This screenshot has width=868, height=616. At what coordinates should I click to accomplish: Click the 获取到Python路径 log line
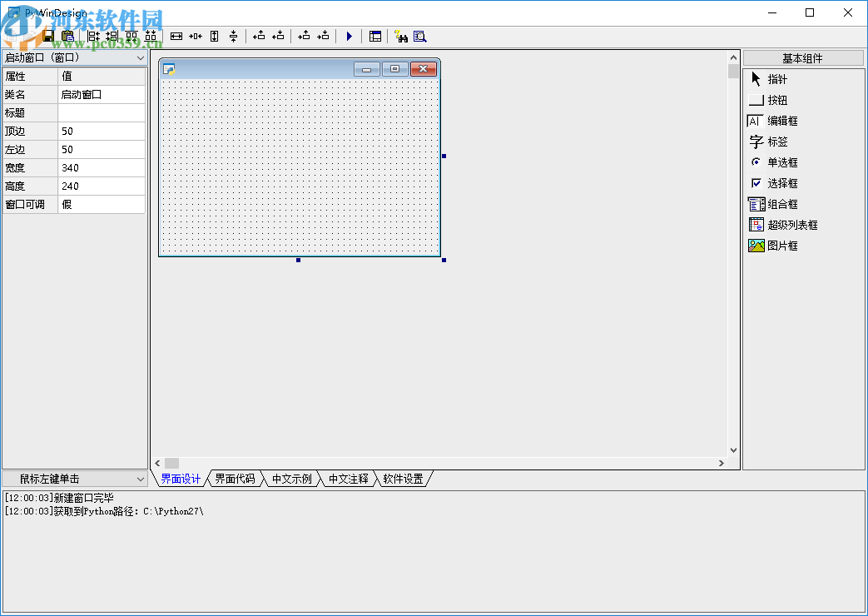(x=104, y=511)
